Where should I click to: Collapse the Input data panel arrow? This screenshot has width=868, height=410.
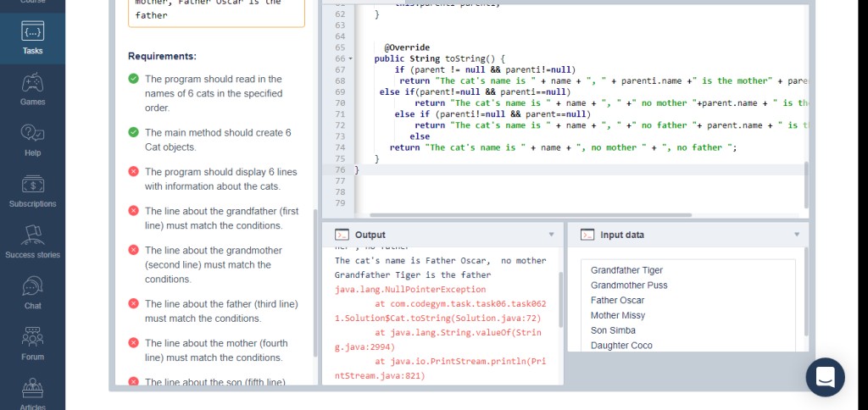pyautogui.click(x=797, y=235)
